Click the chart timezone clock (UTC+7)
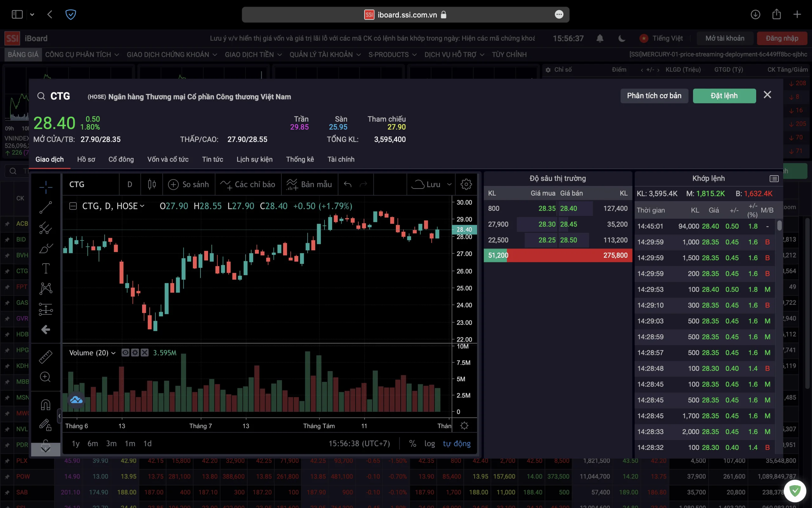The height and width of the screenshot is (508, 812). pos(359,444)
